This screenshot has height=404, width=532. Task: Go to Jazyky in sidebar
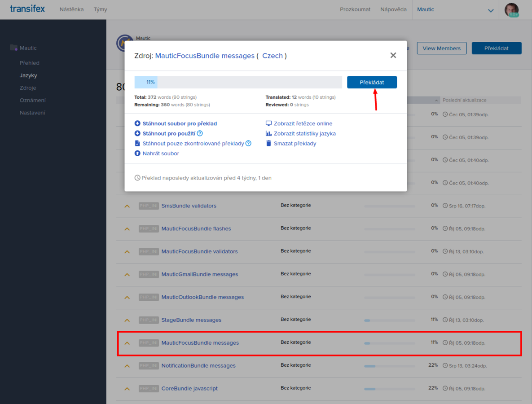(28, 75)
